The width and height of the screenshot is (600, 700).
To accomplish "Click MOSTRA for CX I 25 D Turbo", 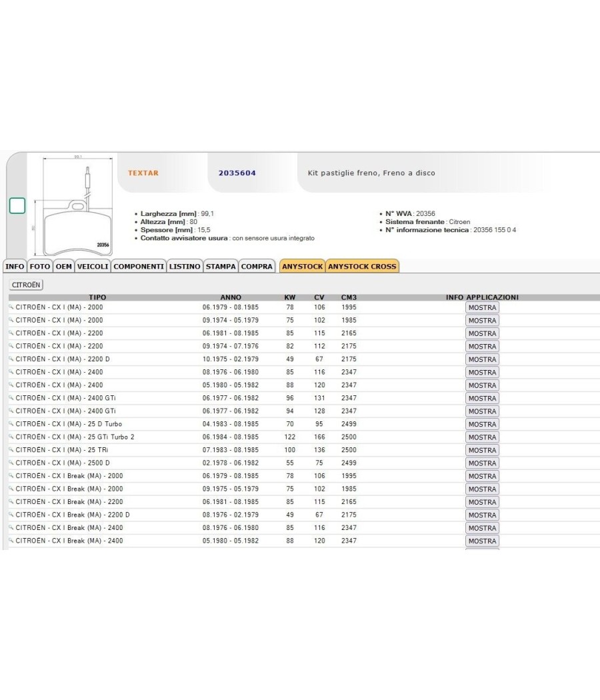I will coord(482,424).
